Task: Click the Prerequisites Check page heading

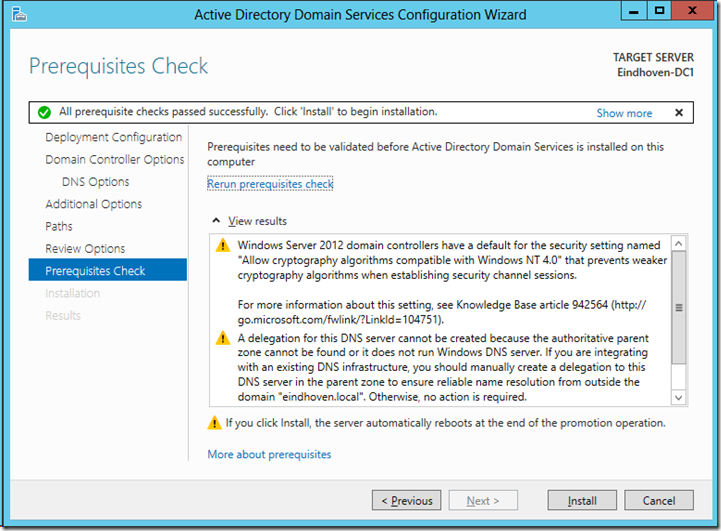Action: (119, 66)
